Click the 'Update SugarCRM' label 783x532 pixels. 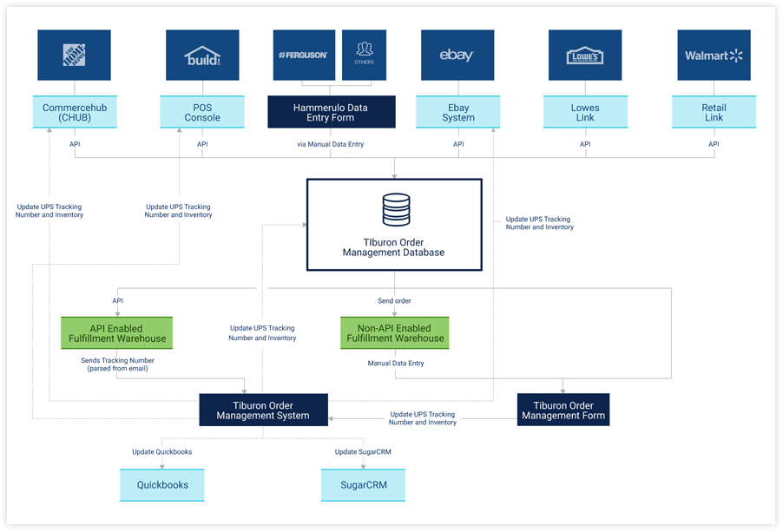[363, 452]
